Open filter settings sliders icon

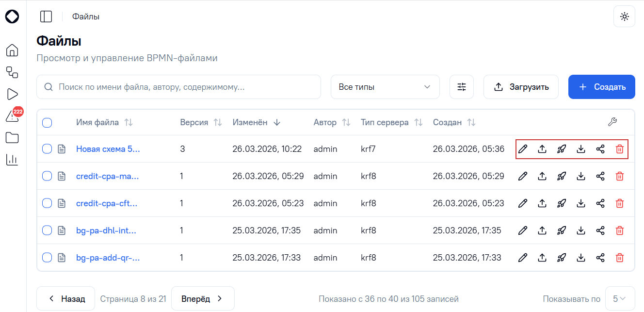pyautogui.click(x=462, y=87)
